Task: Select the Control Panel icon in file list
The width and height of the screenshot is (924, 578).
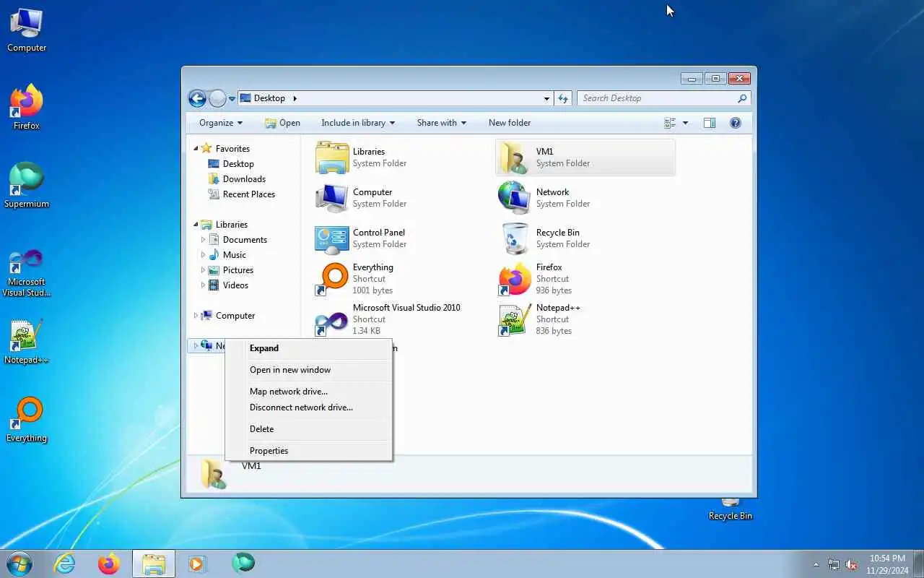Action: [x=332, y=238]
